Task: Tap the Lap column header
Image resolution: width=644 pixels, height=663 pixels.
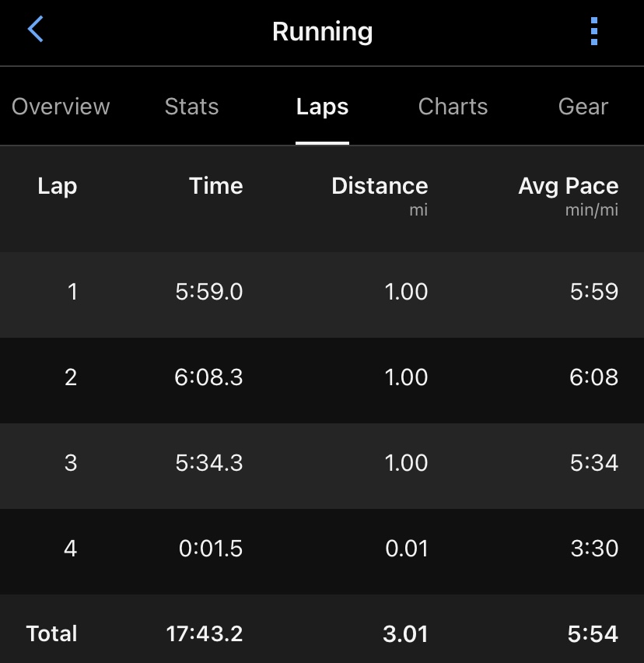Action: 58,186
